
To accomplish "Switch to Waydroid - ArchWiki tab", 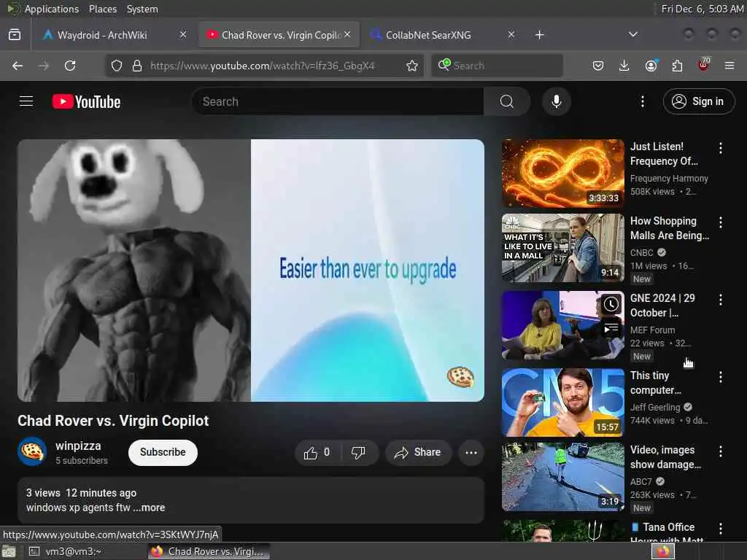I will coord(102,35).
